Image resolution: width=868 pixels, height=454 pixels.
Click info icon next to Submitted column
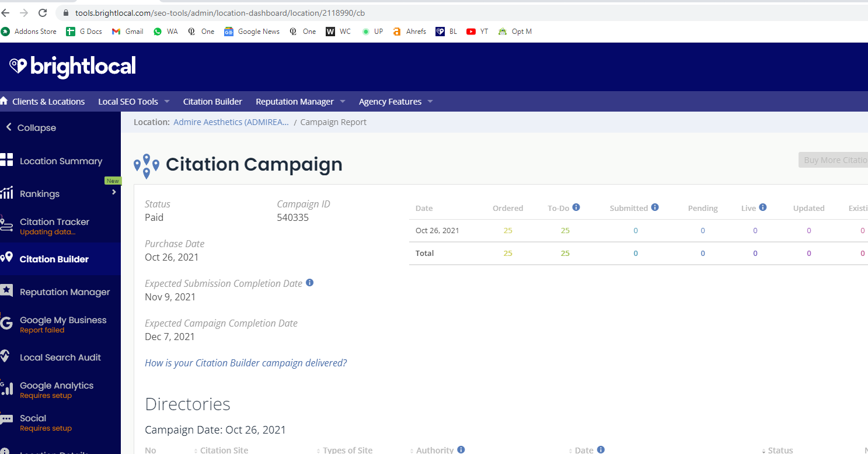click(x=655, y=207)
